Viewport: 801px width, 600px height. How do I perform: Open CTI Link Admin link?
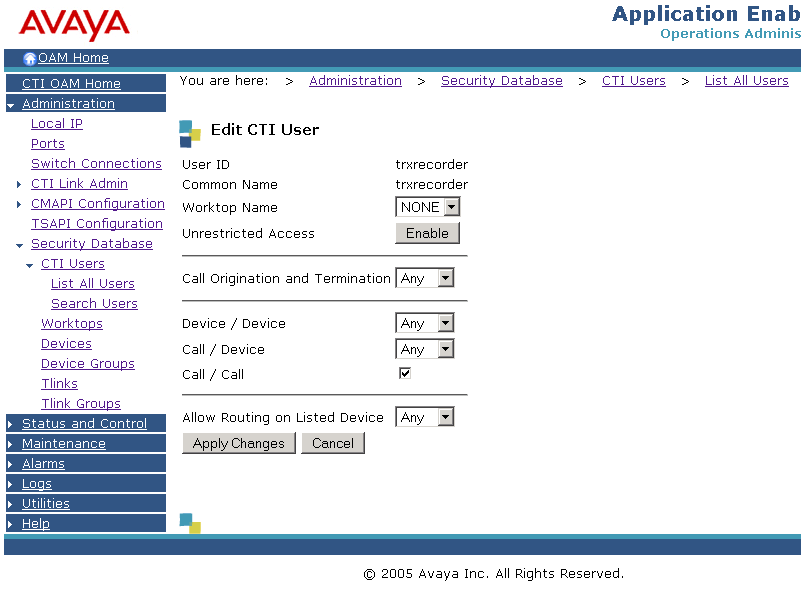(x=79, y=183)
